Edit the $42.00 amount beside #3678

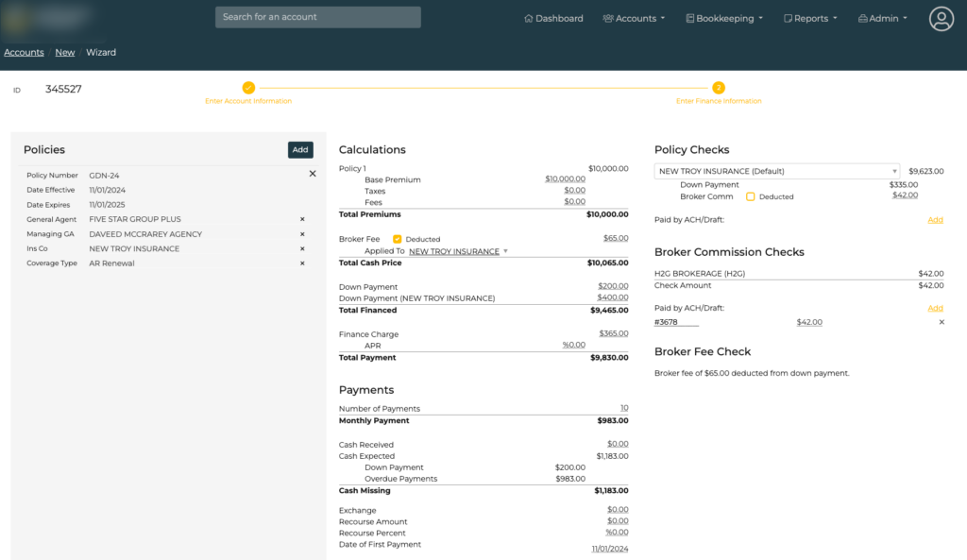[809, 322]
